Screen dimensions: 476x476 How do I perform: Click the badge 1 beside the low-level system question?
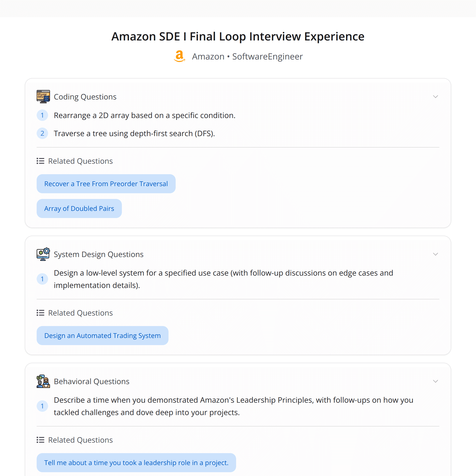click(x=42, y=279)
